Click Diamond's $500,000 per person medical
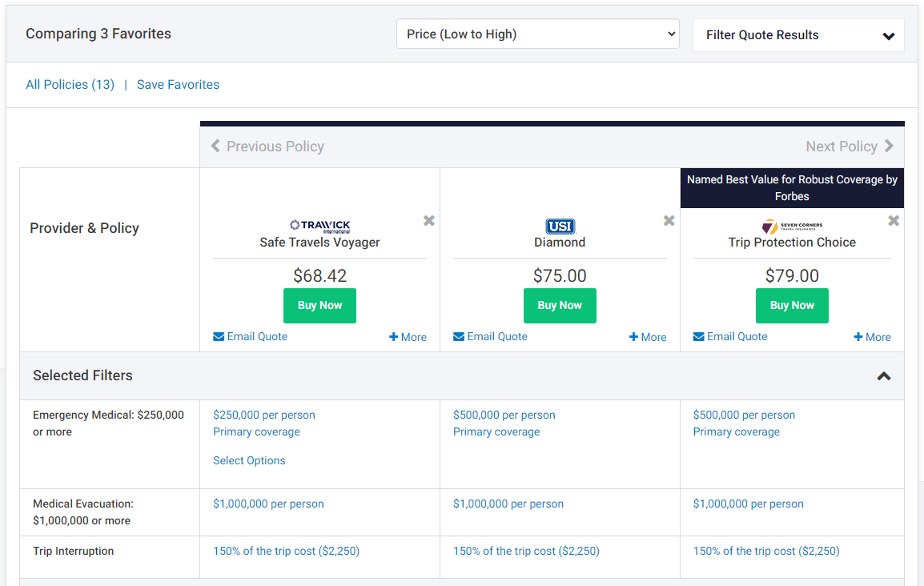The image size is (924, 586). click(x=504, y=415)
